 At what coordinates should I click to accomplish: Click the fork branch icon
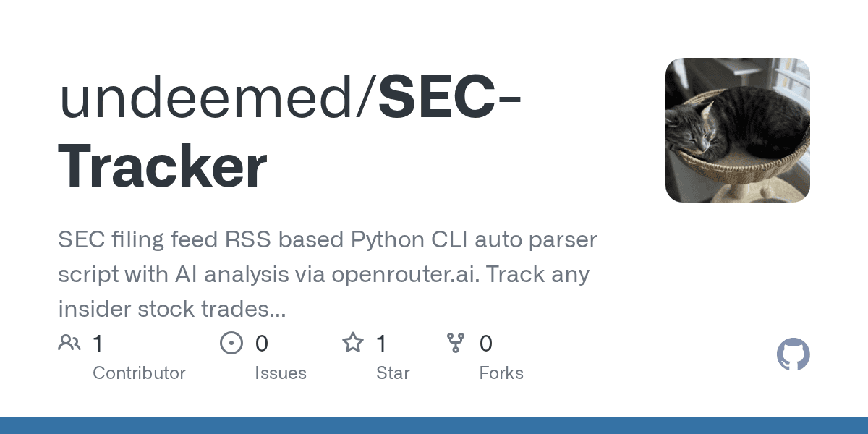456,343
